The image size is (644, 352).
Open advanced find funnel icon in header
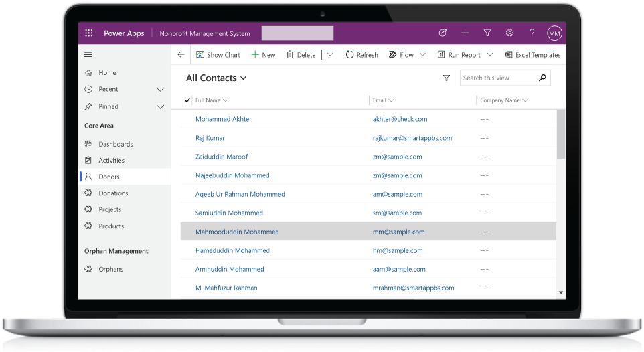click(487, 33)
